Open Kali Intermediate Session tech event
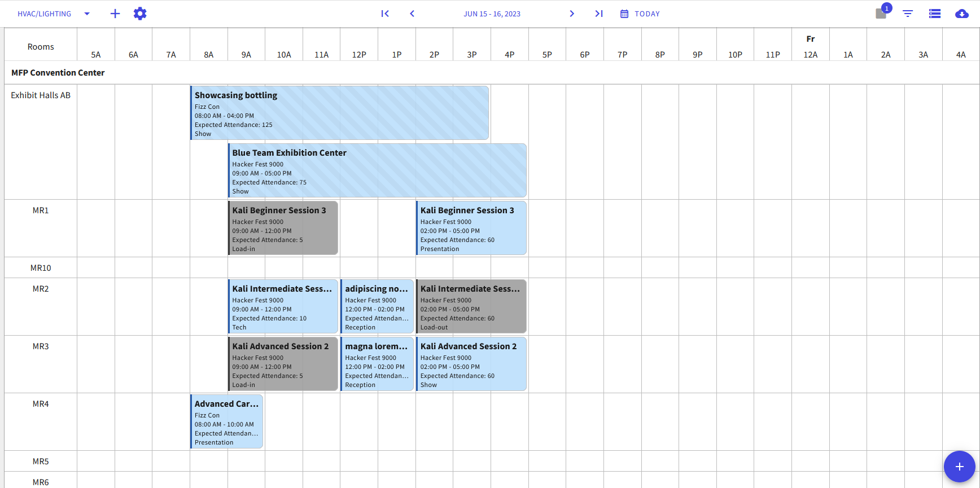The width and height of the screenshot is (980, 488). 283,306
